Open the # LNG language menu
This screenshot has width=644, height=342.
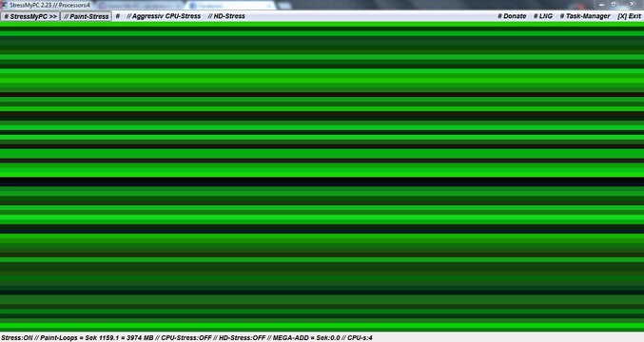pos(543,16)
